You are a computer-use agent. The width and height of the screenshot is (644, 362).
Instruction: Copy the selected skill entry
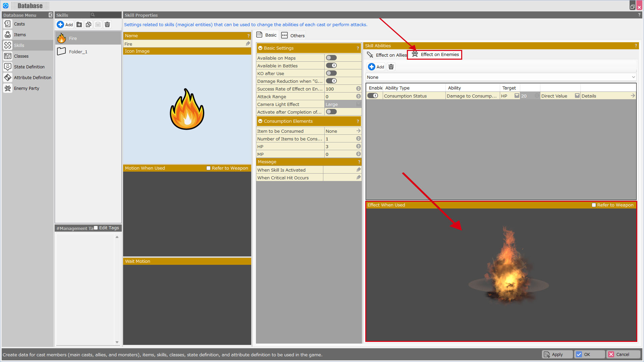pos(89,24)
